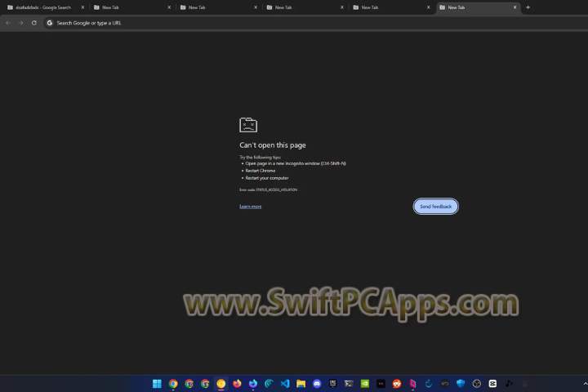Click the STATUS_ACCESS_VIOLATION error code text
This screenshot has width=588, height=392.
pos(276,189)
